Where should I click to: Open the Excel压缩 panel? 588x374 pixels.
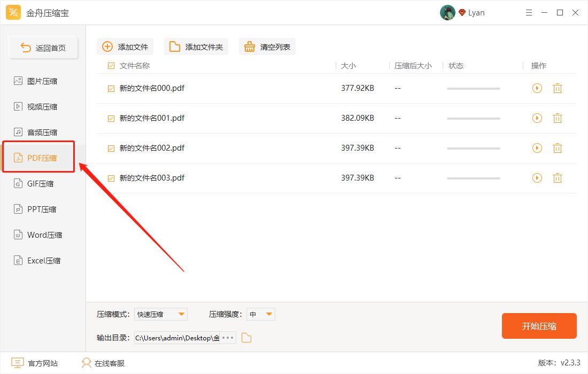(x=43, y=260)
